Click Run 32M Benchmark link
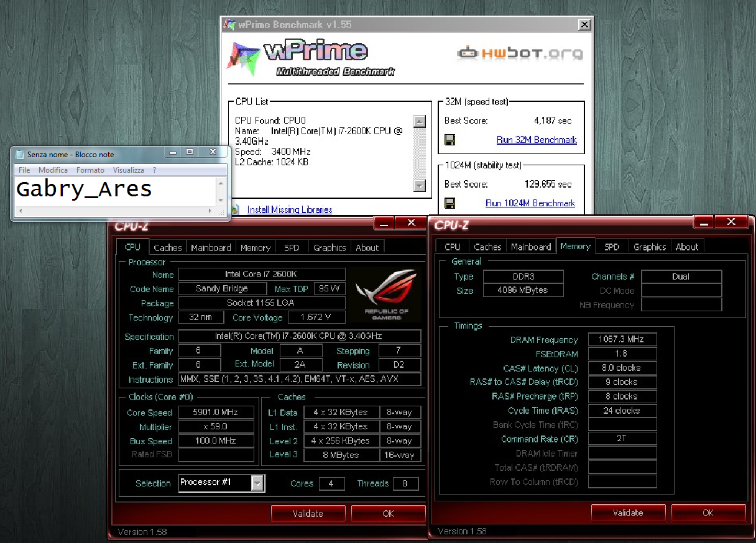This screenshot has height=543, width=756. (537, 140)
